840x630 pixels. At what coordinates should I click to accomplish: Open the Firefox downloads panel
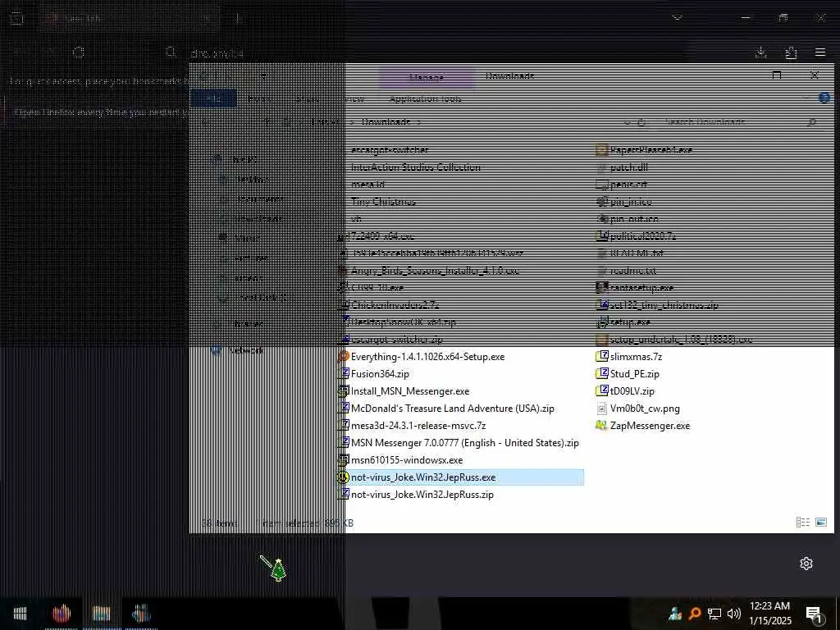[760, 52]
